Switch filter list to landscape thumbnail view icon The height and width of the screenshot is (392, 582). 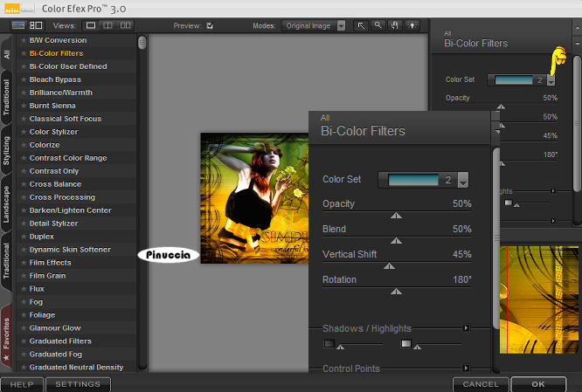click(x=18, y=25)
